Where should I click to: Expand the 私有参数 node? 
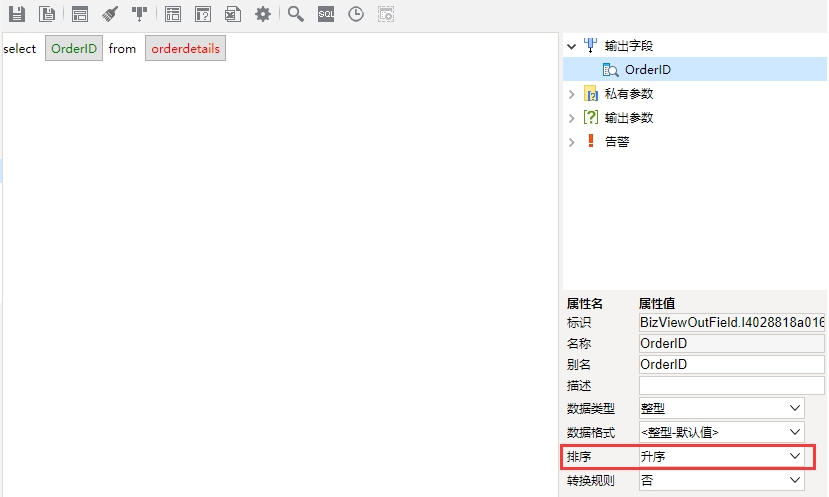pyautogui.click(x=572, y=94)
